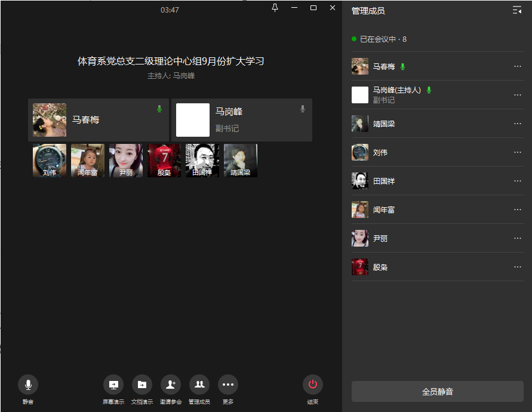Toggle 马岗峰's microphone in member list
The height and width of the screenshot is (412, 532).
tap(429, 90)
